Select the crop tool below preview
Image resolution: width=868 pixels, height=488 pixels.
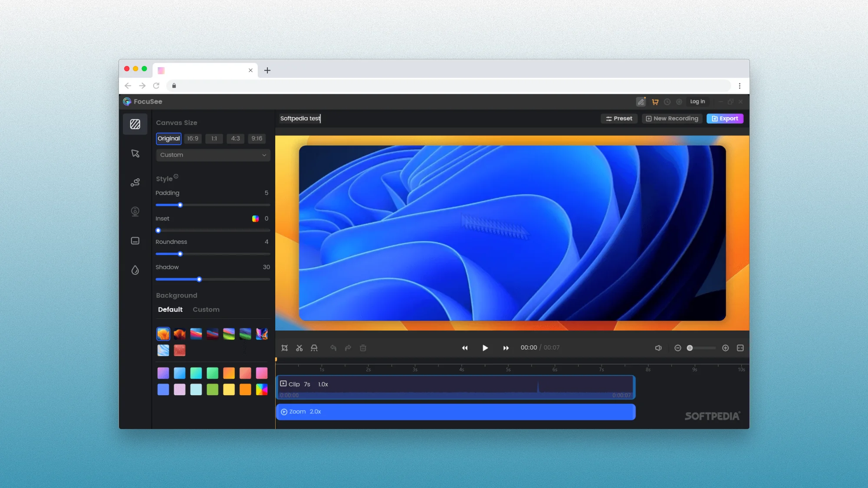(285, 348)
